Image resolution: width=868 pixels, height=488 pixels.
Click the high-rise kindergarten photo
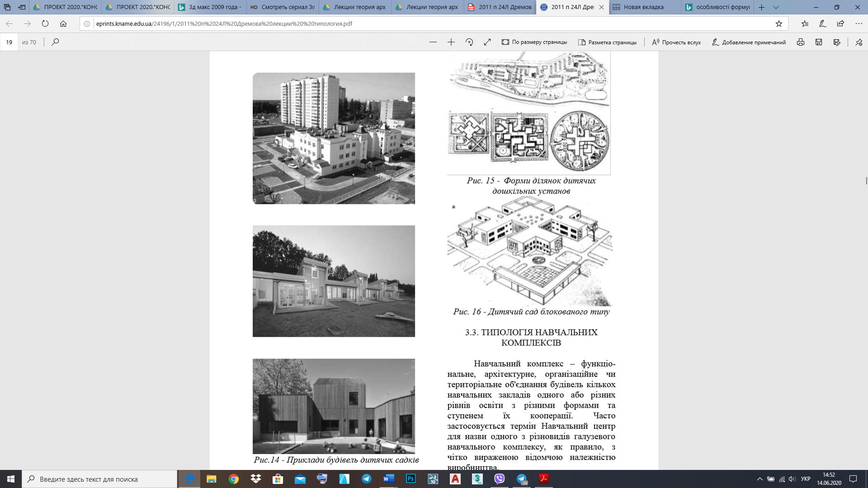[x=334, y=138]
